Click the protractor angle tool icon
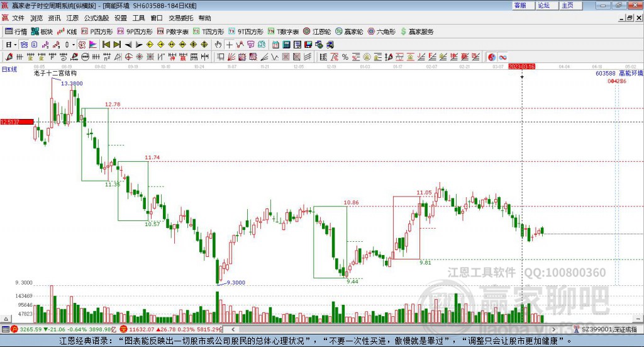 point(118,57)
